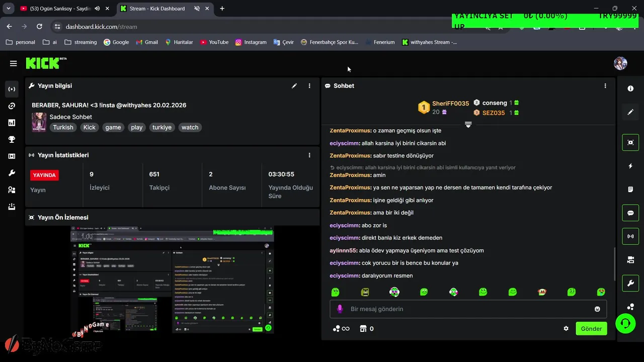Open the Instagram bookmark

point(251,42)
